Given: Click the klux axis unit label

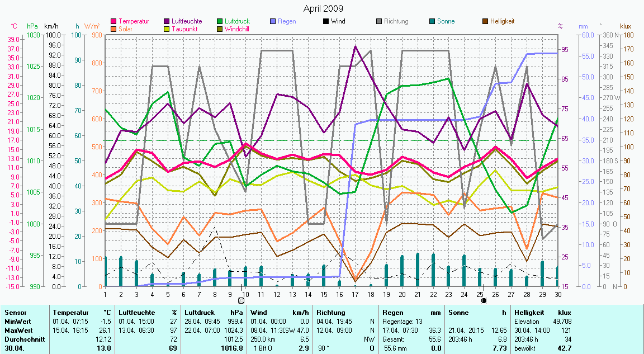Looking at the screenshot, I should [x=626, y=26].
